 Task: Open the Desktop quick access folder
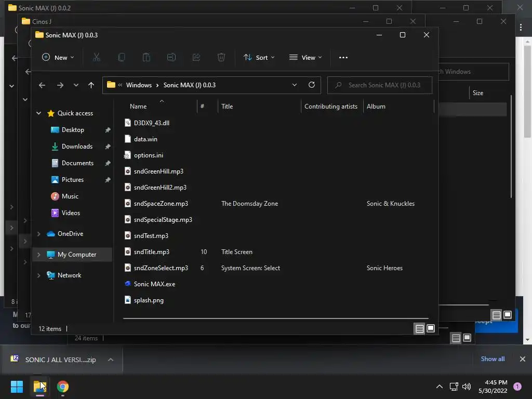[x=73, y=129]
